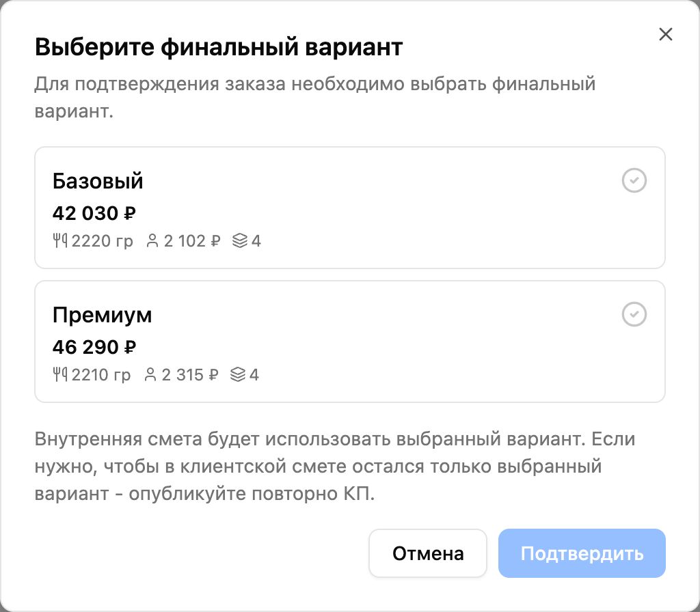The height and width of the screenshot is (612, 700).
Task: Click the Отмена button
Action: [428, 553]
